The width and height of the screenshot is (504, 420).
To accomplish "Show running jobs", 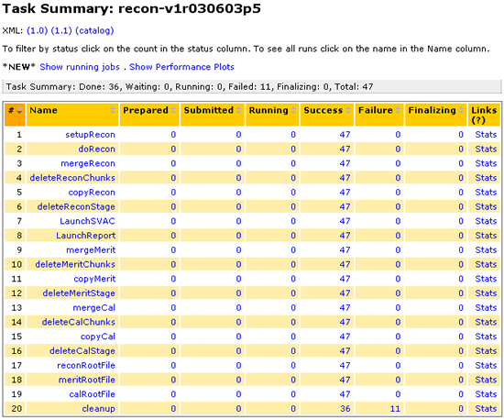I will [80, 67].
